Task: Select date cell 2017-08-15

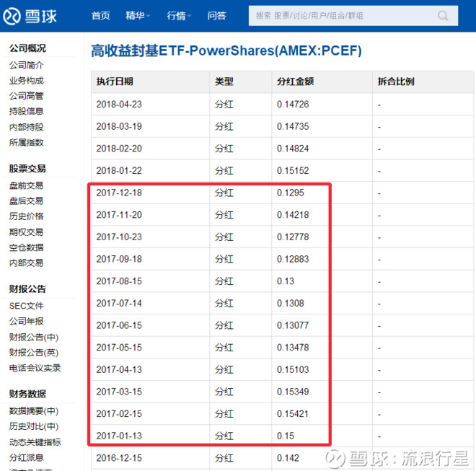Action: coord(119,281)
